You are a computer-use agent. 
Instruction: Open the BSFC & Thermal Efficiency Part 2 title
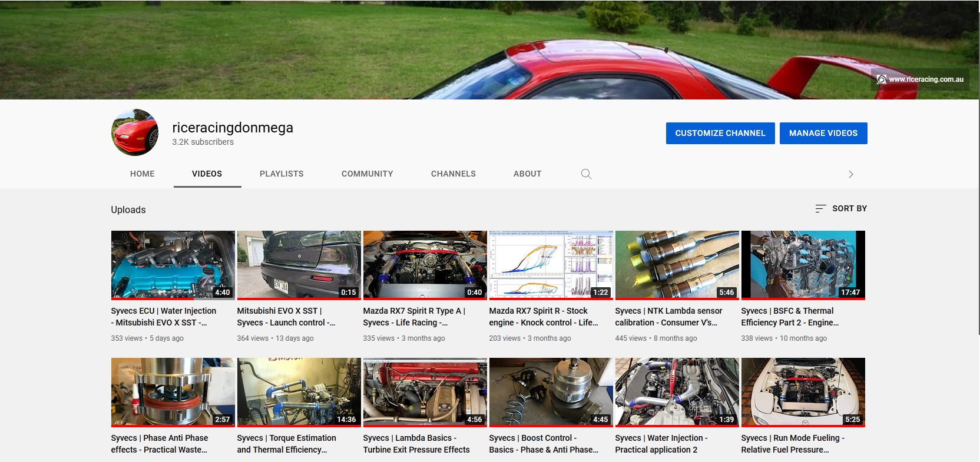click(789, 317)
